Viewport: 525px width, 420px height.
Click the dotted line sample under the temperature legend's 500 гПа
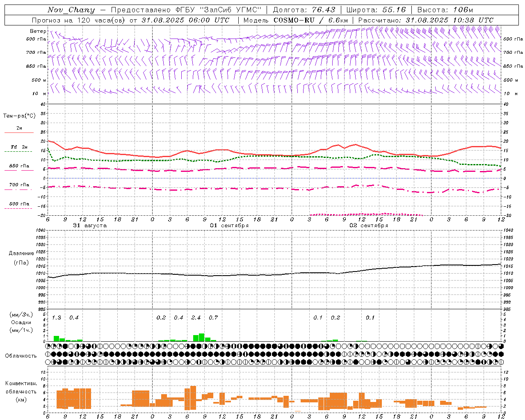tap(18, 208)
